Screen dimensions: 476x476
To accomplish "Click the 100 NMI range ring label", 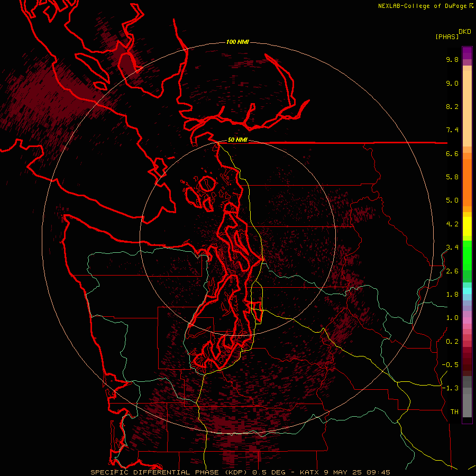I will (237, 42).
